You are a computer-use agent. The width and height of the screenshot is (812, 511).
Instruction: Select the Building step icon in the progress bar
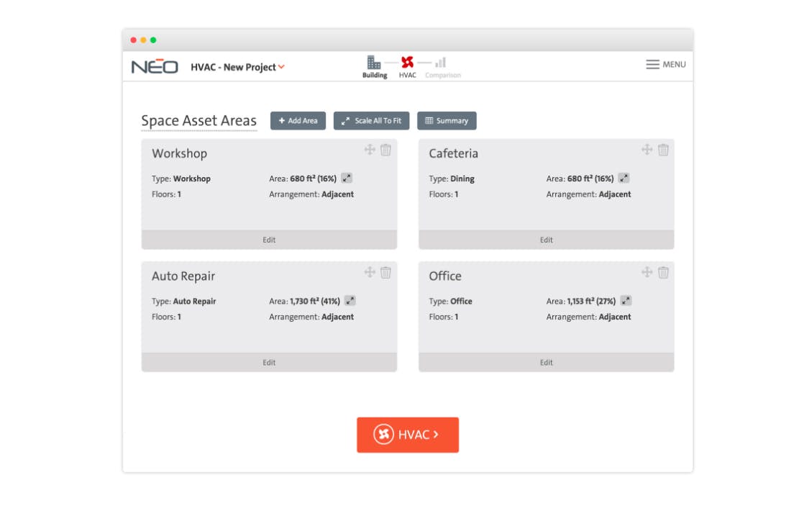tap(373, 63)
